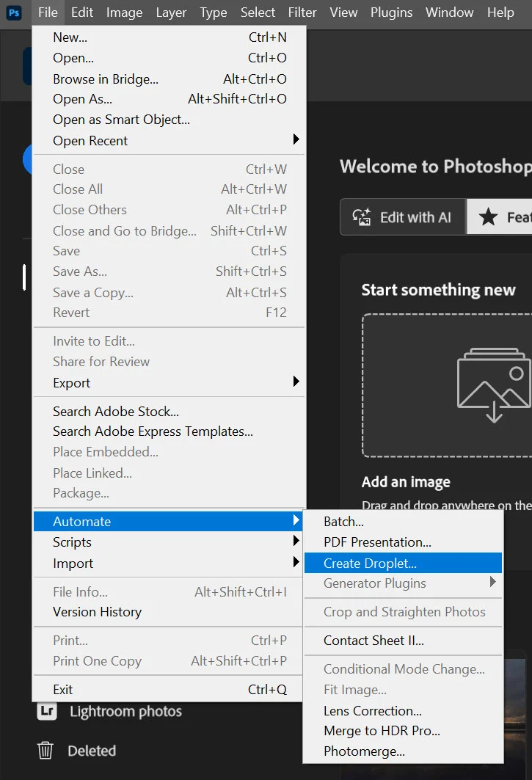Expand the Open Recent submenu
Image resolution: width=532 pixels, height=780 pixels.
(170, 141)
